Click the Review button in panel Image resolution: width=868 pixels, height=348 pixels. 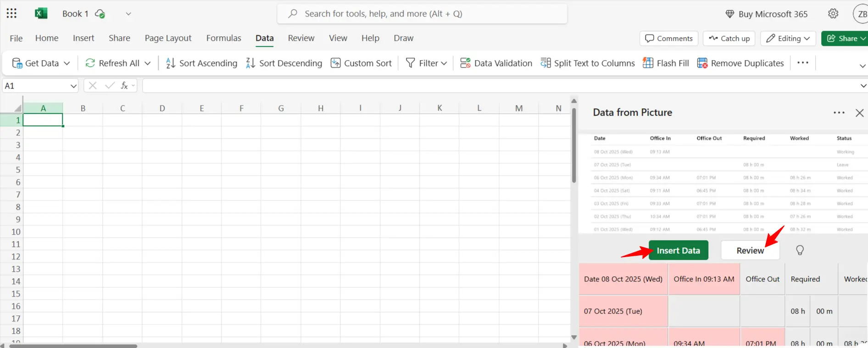click(750, 250)
